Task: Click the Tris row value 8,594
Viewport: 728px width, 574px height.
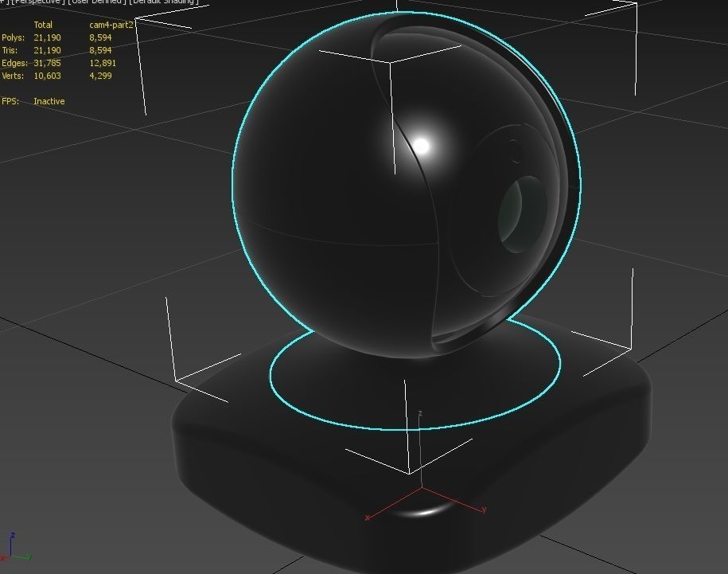Action: [x=101, y=50]
